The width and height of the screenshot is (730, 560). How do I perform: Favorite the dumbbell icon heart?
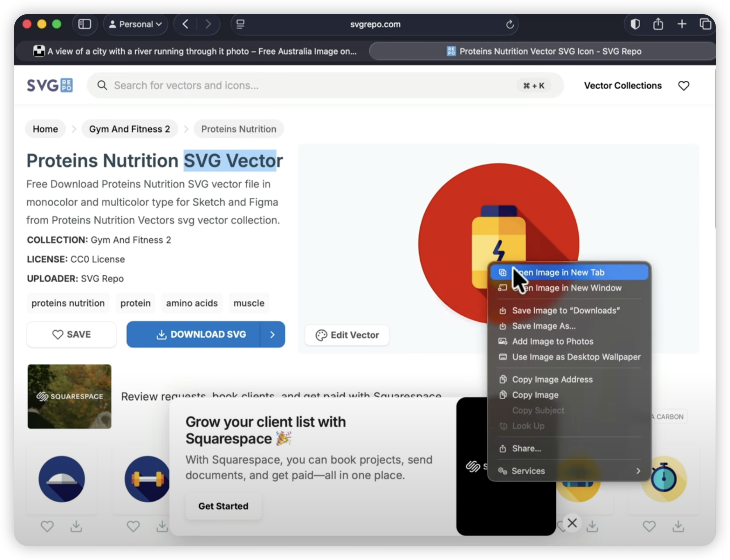[x=133, y=526]
